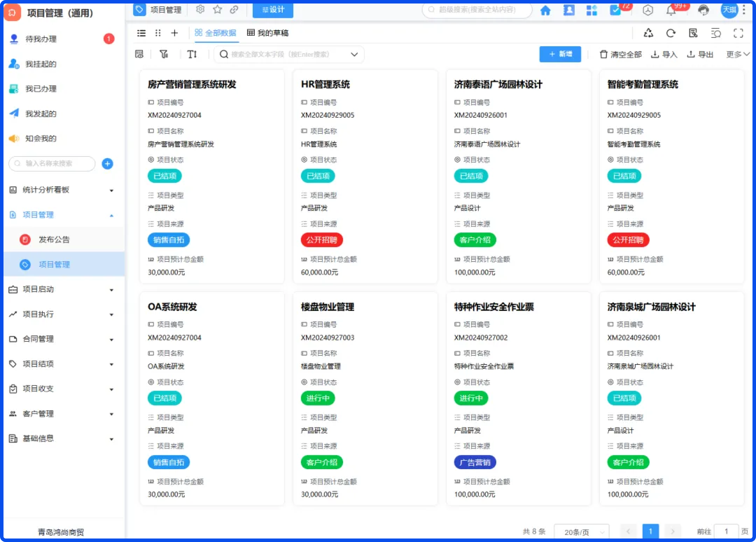点击加号图标新建视图
The image size is (756, 542).
pyautogui.click(x=174, y=33)
